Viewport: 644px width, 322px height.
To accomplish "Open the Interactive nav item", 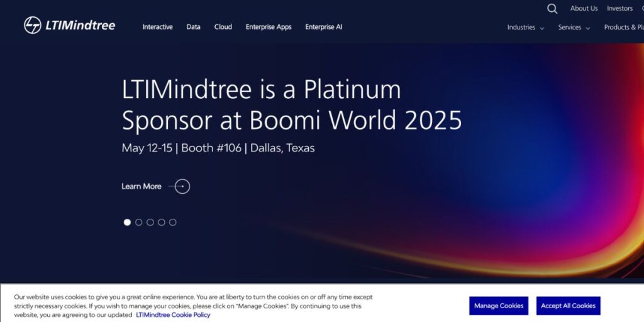I will tap(158, 27).
